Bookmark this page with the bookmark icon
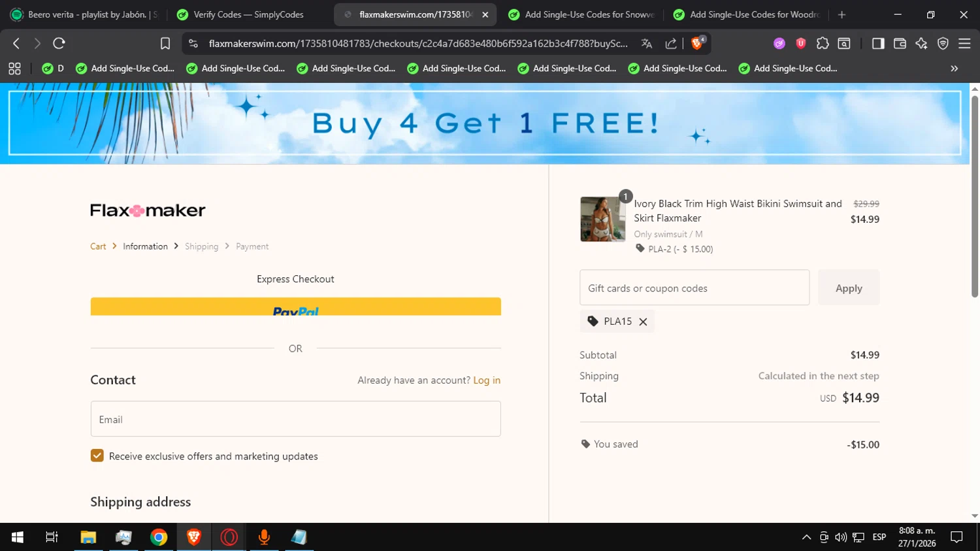The width and height of the screenshot is (980, 551). coord(165,43)
